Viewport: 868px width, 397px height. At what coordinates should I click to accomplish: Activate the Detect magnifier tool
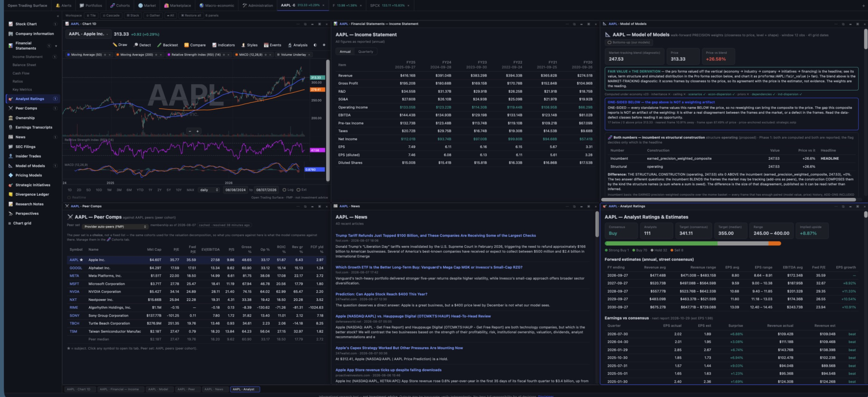[142, 45]
